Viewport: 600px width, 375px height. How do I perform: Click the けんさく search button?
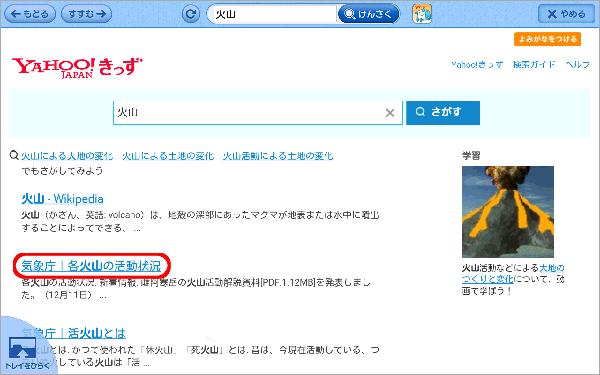[x=368, y=14]
